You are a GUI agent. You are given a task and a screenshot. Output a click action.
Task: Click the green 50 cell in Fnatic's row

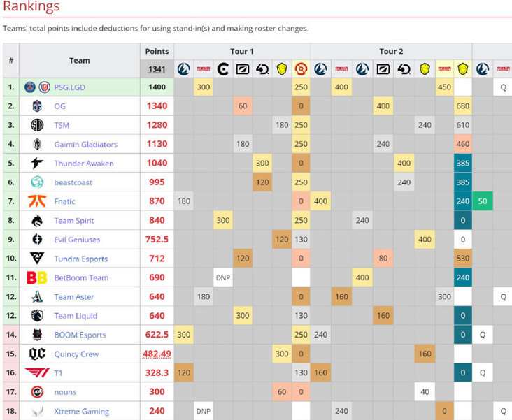click(482, 201)
